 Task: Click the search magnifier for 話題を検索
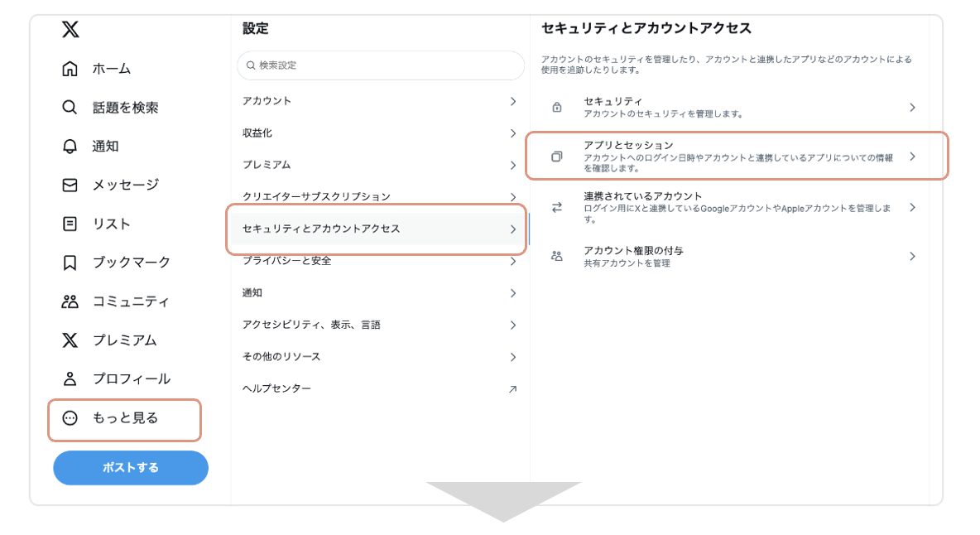70,108
